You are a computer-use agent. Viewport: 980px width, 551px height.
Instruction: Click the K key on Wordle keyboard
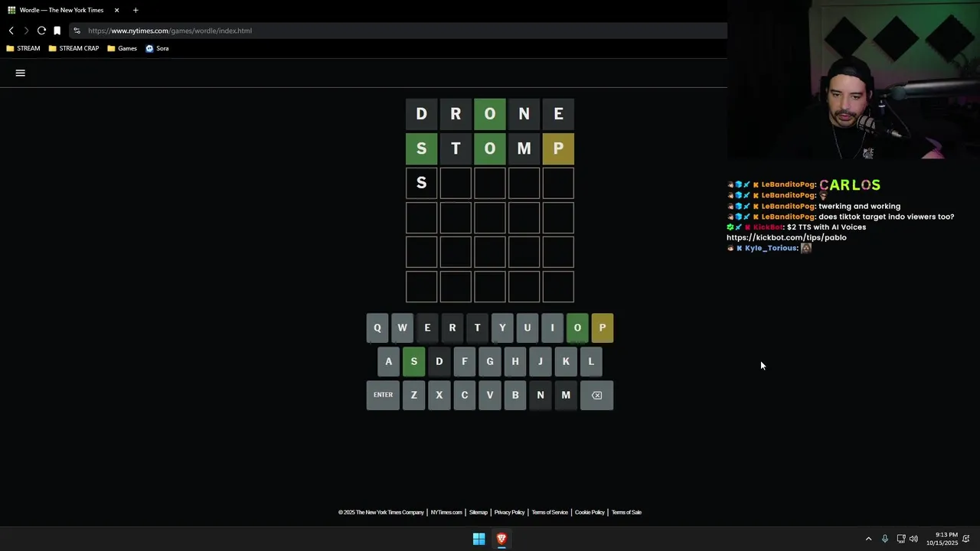click(x=566, y=361)
